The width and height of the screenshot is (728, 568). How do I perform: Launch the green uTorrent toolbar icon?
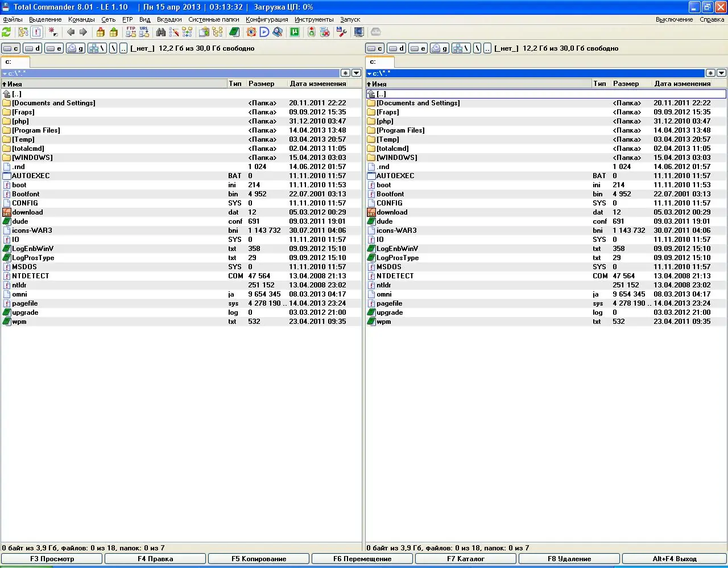tap(295, 32)
